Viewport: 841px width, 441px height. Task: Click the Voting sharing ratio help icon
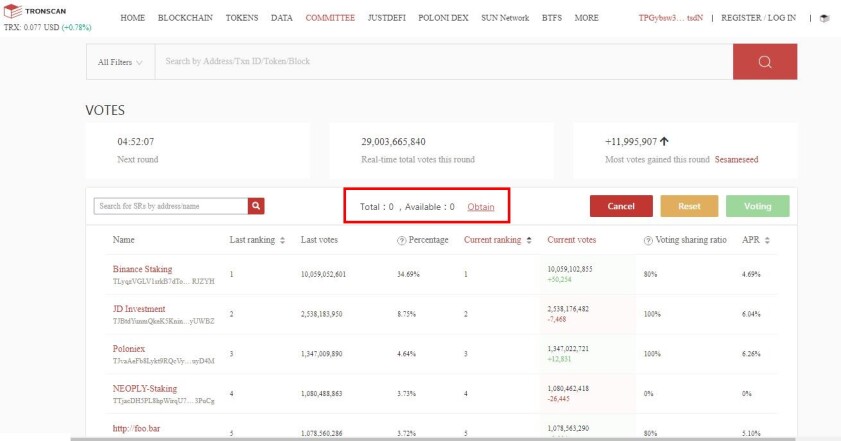pyautogui.click(x=648, y=240)
